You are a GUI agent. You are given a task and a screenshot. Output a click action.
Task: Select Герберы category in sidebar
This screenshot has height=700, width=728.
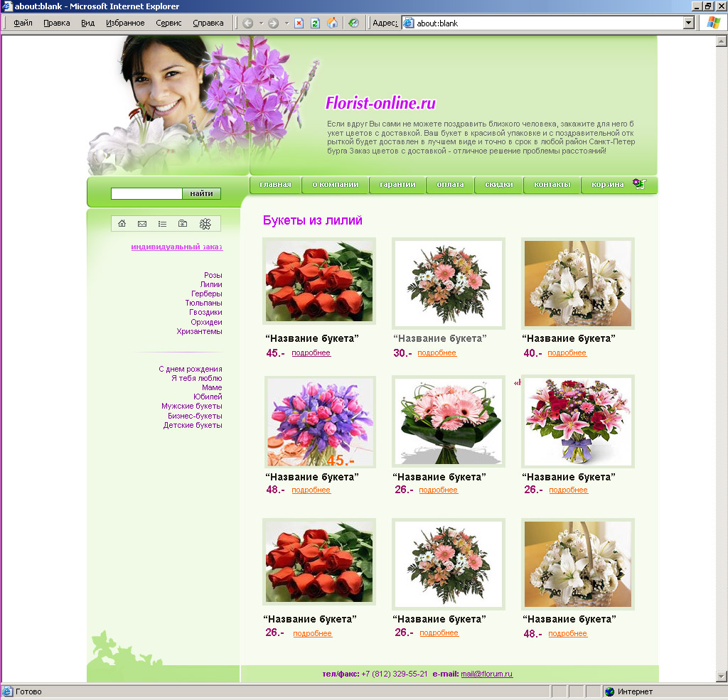tap(207, 294)
